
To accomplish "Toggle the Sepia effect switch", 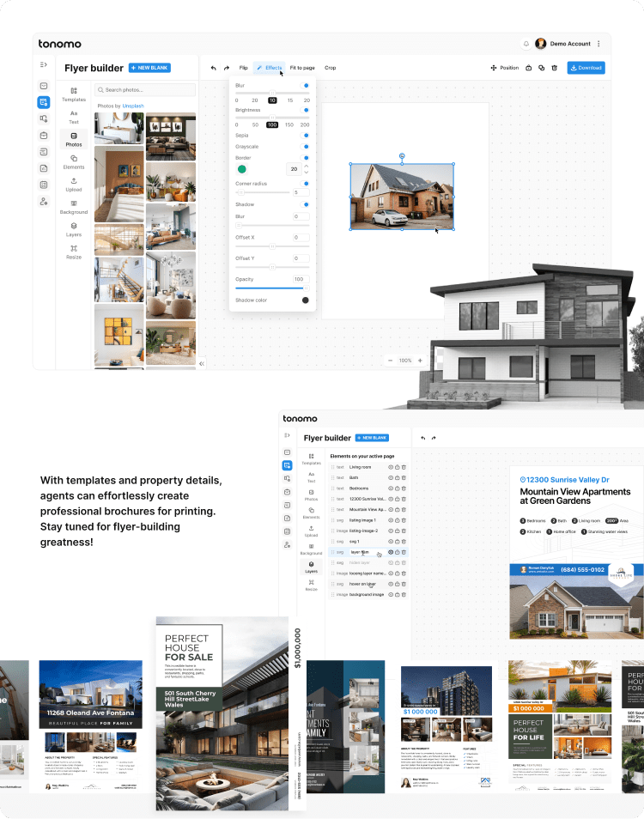I will (x=306, y=136).
